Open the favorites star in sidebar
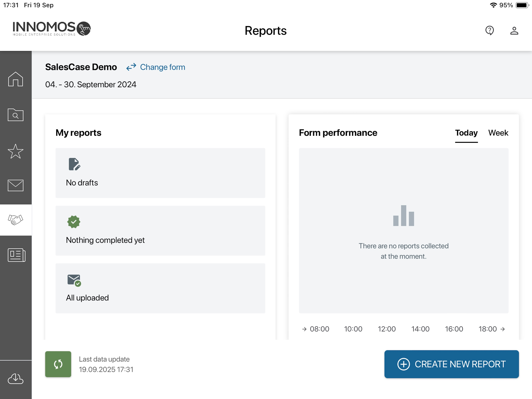Screen dimensions: 532x399 16,151
